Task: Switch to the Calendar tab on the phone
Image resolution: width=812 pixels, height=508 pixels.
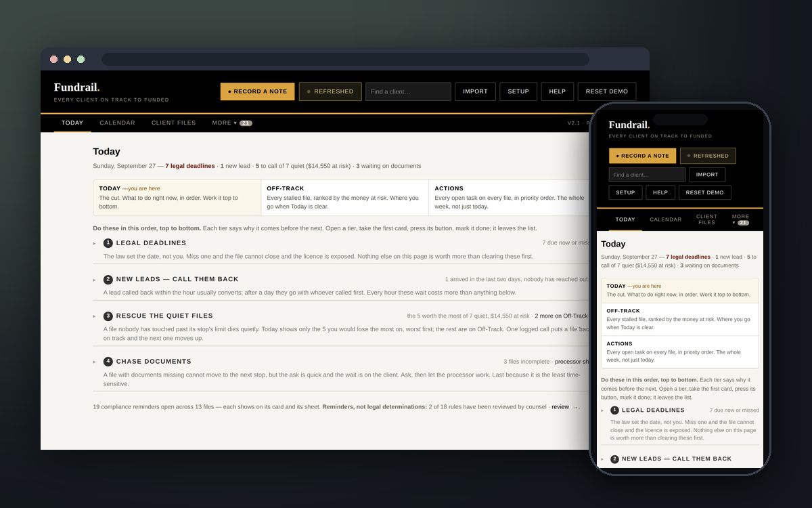Action: [666, 219]
